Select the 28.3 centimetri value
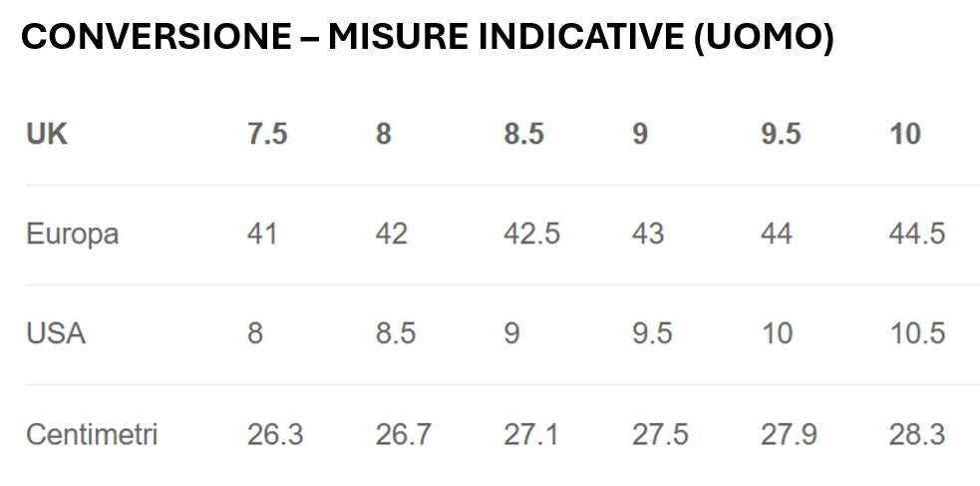The width and height of the screenshot is (980, 486). click(x=917, y=434)
